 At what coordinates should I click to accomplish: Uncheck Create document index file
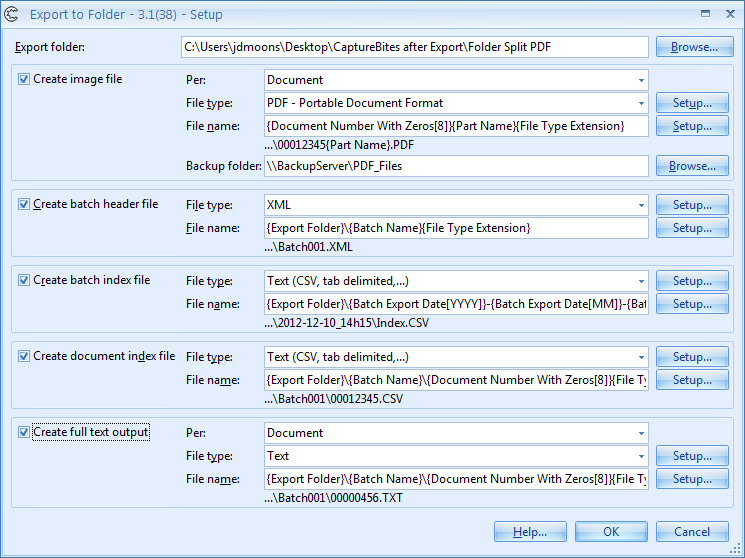(24, 356)
